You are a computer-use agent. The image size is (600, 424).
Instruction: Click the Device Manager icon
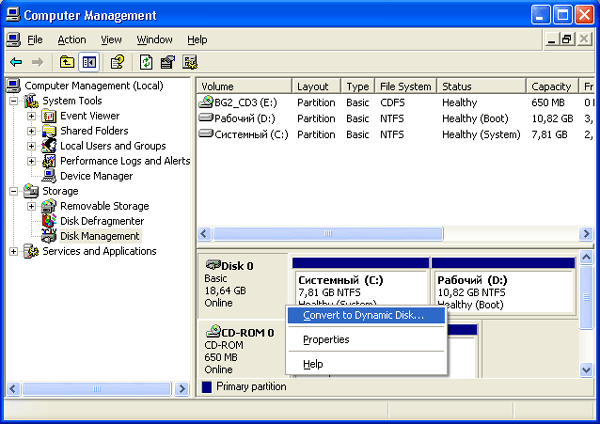[49, 176]
